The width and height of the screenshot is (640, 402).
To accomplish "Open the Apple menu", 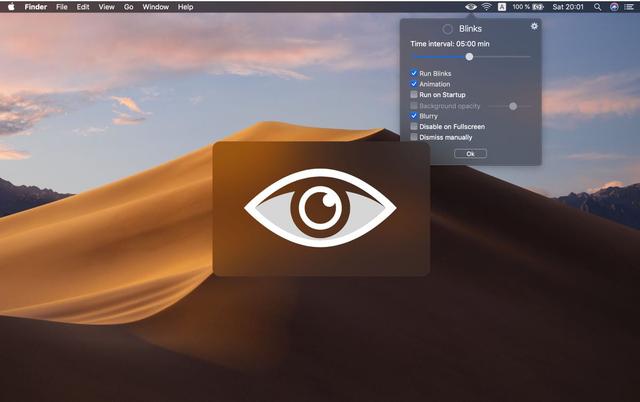I will click(11, 7).
